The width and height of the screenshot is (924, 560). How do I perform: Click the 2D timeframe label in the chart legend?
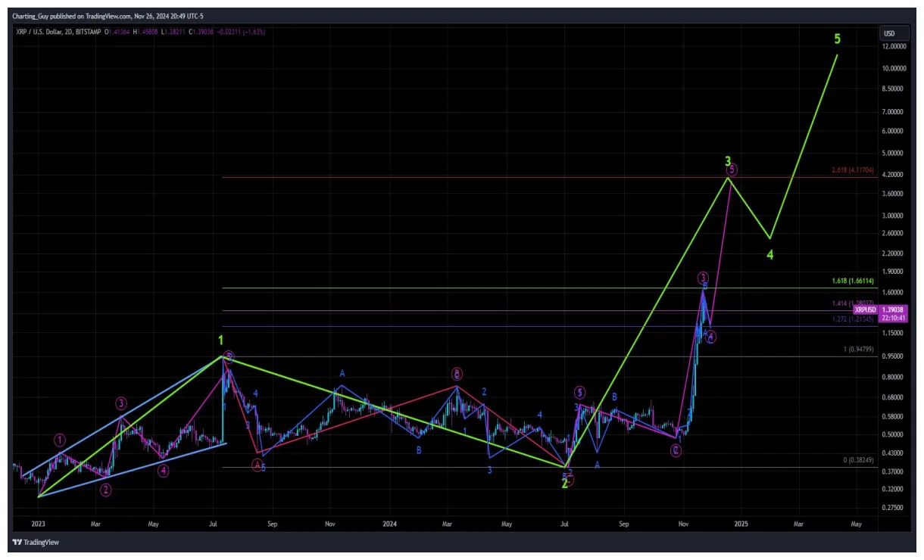click(68, 33)
